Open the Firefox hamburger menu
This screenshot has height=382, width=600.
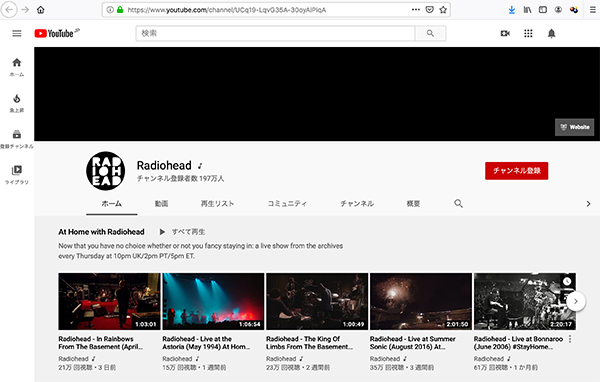click(x=592, y=10)
